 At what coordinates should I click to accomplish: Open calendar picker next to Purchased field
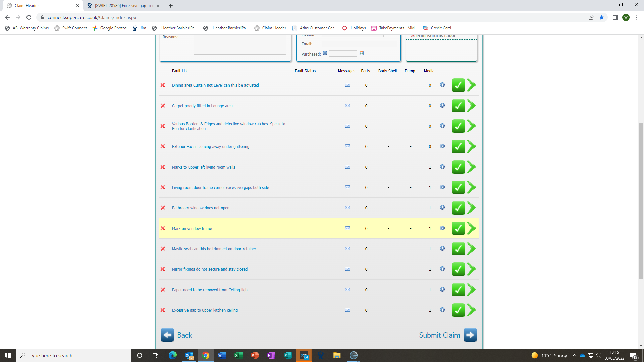[x=361, y=53]
